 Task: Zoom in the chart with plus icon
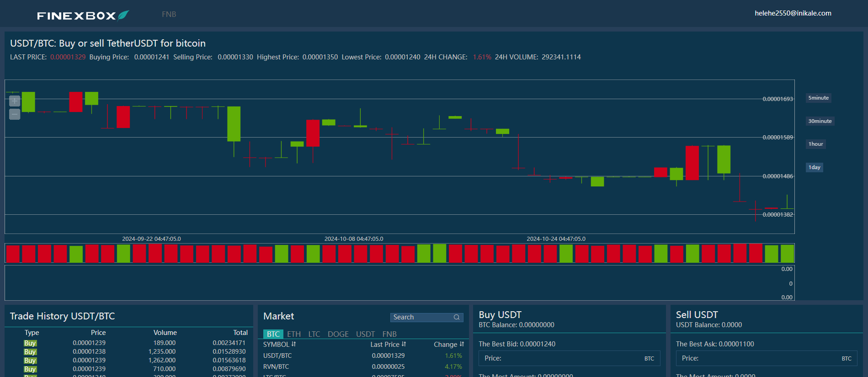point(15,101)
